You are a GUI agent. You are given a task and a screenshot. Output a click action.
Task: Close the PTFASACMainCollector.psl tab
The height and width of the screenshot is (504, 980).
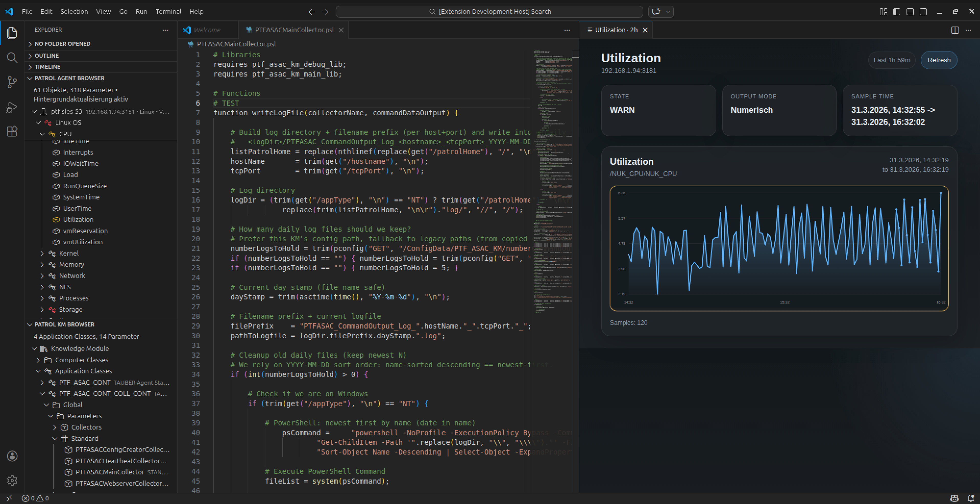click(x=341, y=30)
